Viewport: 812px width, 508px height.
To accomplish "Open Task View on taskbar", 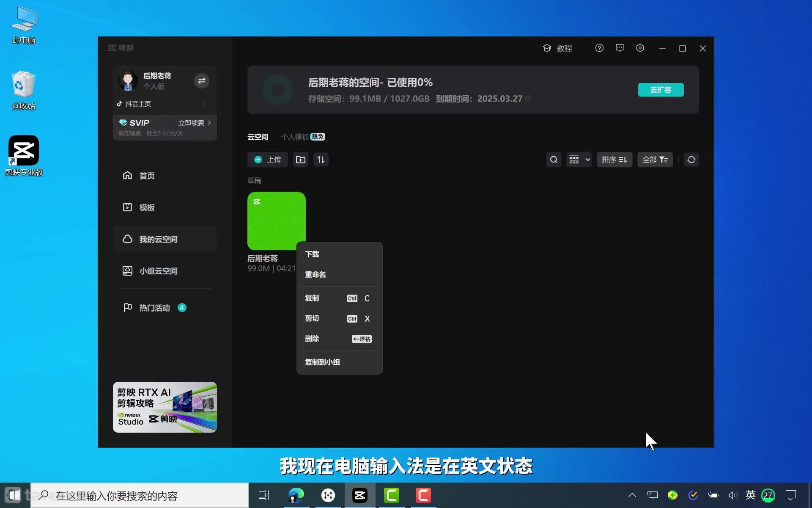I will tap(264, 495).
